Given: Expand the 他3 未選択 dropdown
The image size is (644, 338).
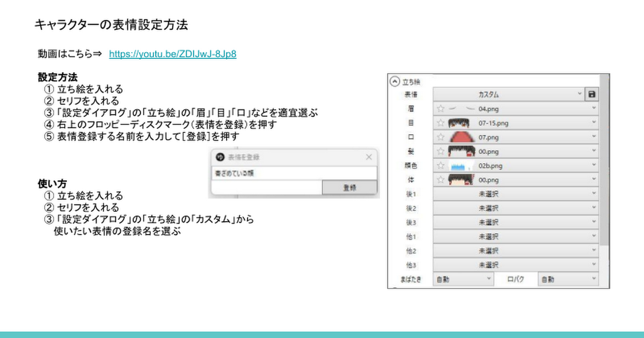Looking at the screenshot, I should [x=515, y=264].
